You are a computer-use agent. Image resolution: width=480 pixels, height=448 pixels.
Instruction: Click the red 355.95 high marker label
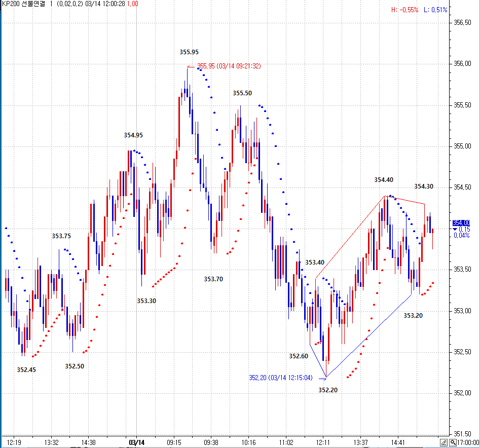point(229,66)
